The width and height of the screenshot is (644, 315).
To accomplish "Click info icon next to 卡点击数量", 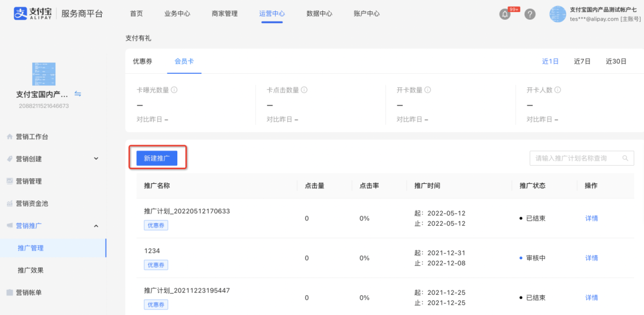I will [304, 90].
